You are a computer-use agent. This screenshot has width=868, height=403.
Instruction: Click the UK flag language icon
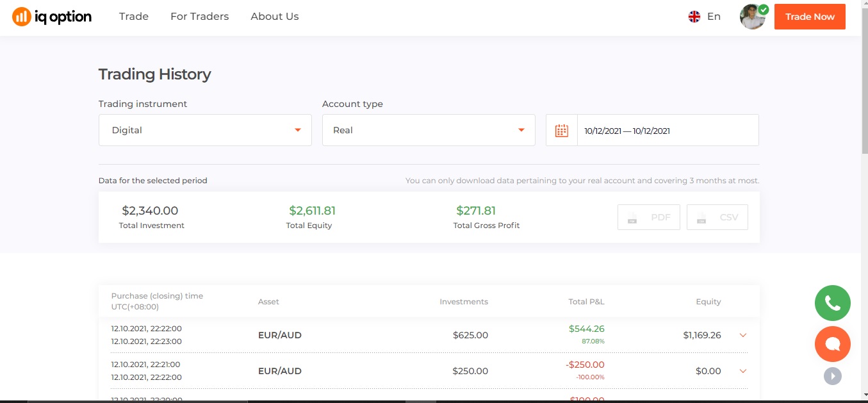(x=694, y=17)
